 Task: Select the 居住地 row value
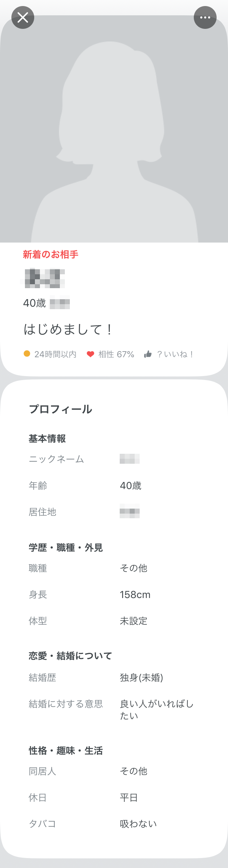click(130, 511)
